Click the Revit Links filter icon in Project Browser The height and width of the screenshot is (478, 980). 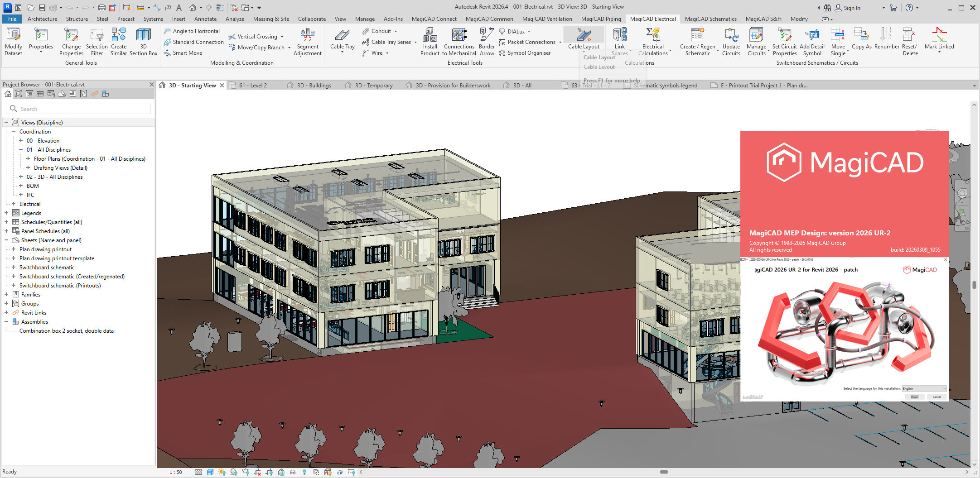[x=94, y=94]
